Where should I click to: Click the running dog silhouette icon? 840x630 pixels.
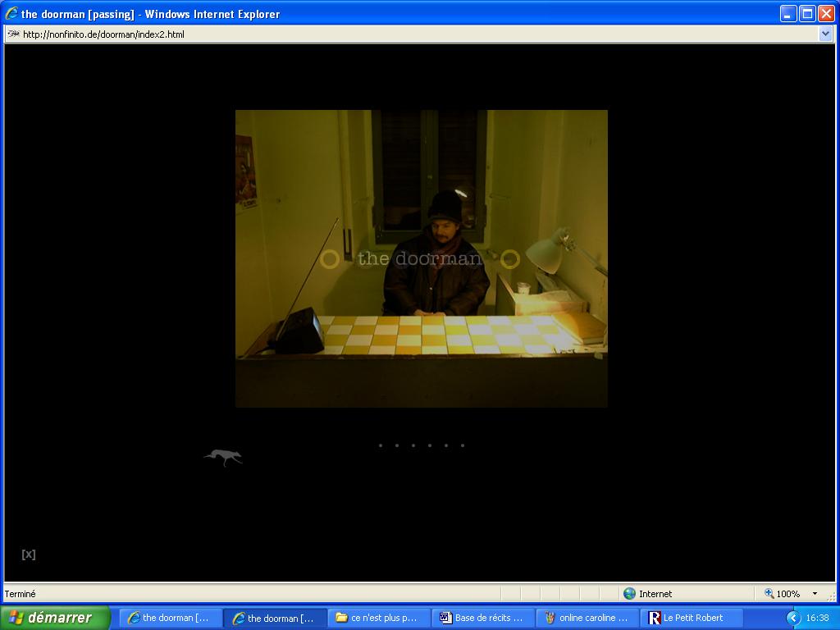coord(223,458)
